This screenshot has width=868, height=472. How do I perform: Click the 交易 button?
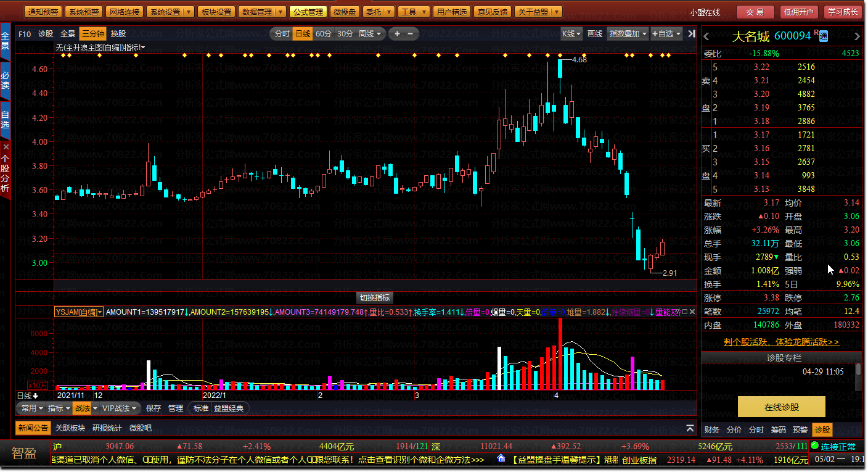[755, 12]
